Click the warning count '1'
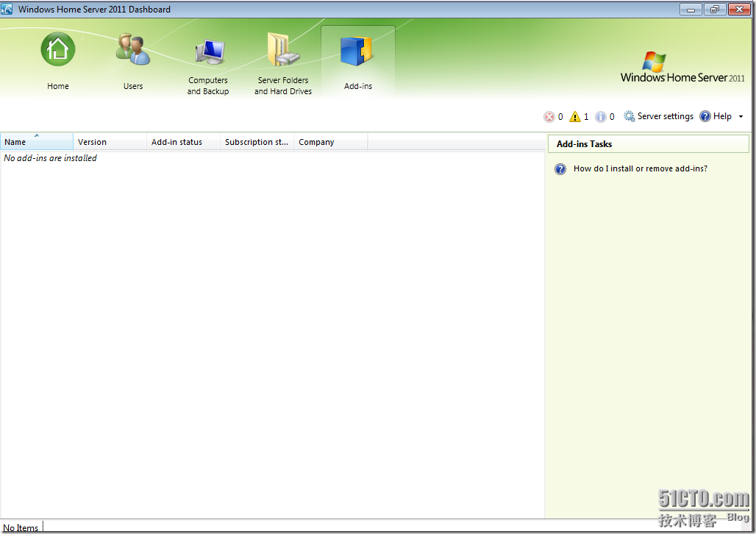Viewport: 756px width, 534px height. coord(586,117)
